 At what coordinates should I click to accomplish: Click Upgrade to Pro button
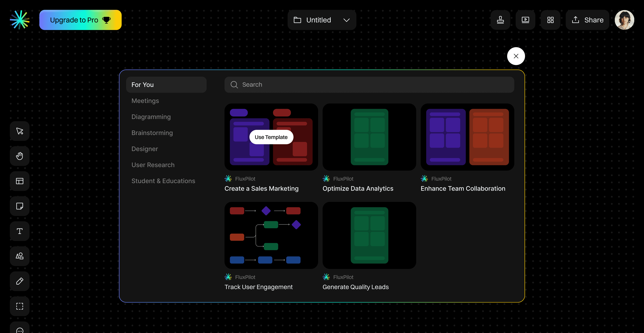coord(80,20)
